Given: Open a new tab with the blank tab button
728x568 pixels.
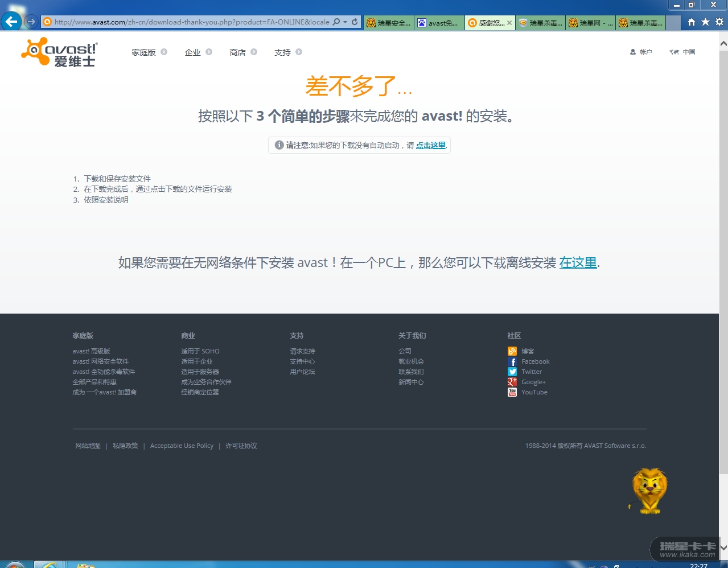Looking at the screenshot, I should (x=673, y=23).
